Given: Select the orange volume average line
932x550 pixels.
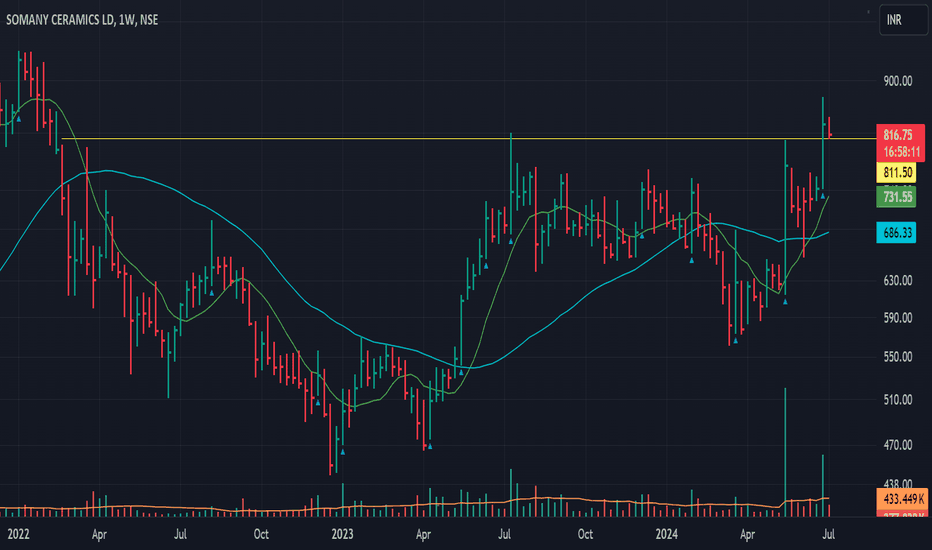Looking at the screenshot, I should click(x=416, y=505).
